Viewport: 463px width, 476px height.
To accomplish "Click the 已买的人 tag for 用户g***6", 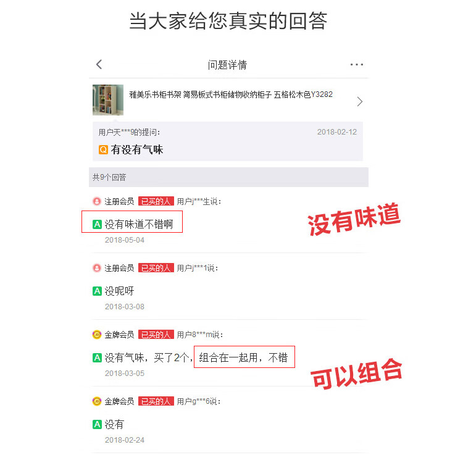I will click(156, 401).
